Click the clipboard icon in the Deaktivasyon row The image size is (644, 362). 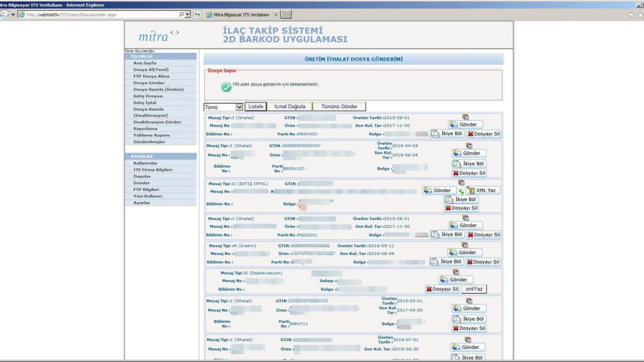tap(456, 272)
